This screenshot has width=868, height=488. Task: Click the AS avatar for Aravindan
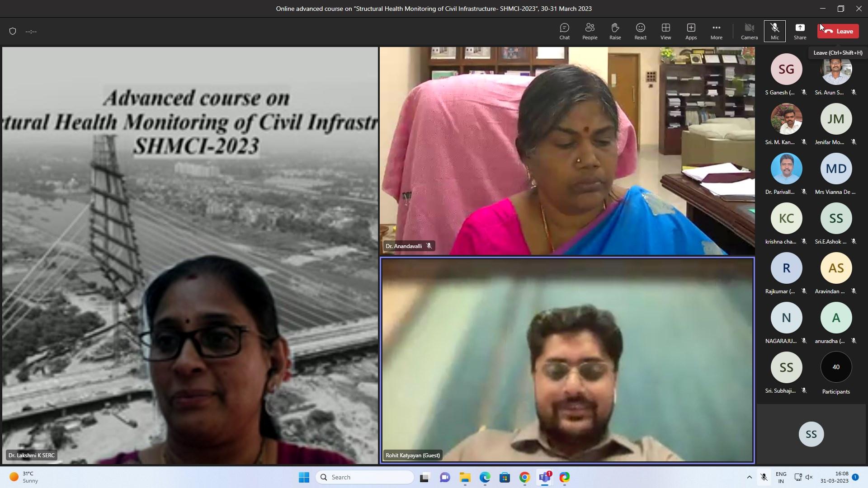[x=836, y=268]
